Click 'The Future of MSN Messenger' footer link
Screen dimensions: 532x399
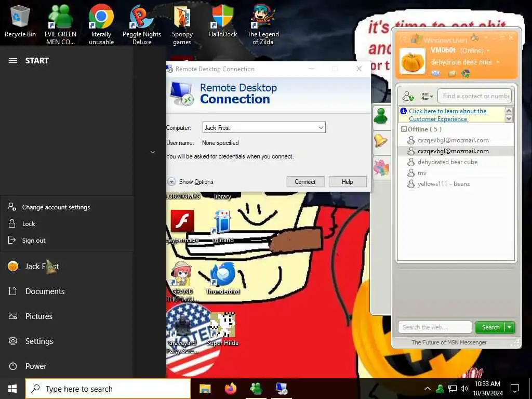[x=449, y=342]
